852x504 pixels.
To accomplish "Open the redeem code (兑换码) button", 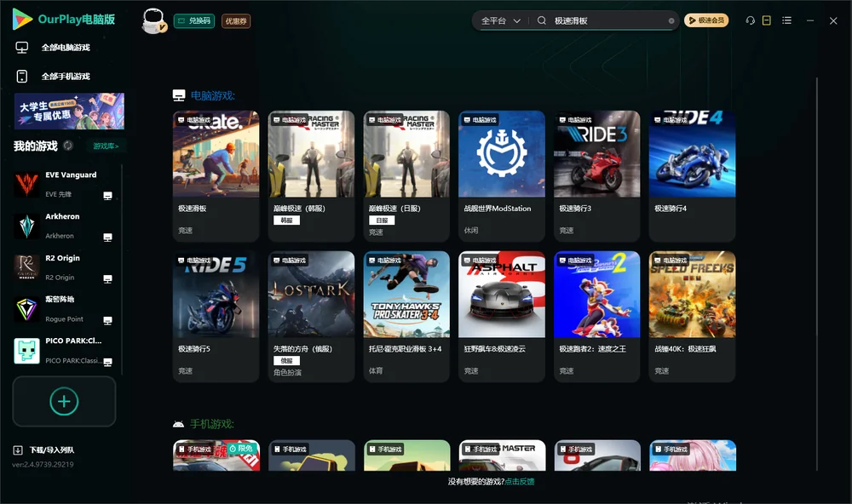I will point(194,20).
